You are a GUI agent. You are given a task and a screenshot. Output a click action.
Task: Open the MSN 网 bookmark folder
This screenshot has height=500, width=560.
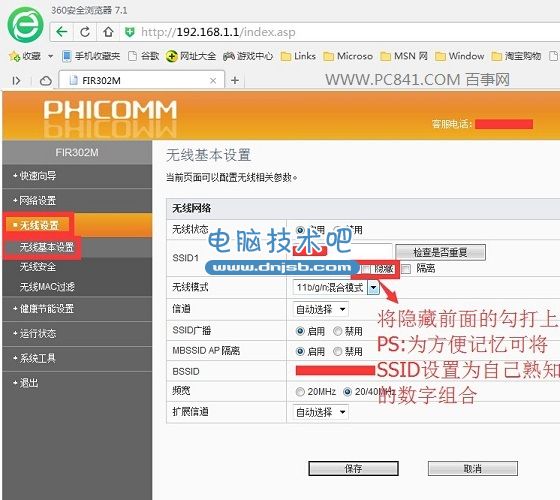404,56
